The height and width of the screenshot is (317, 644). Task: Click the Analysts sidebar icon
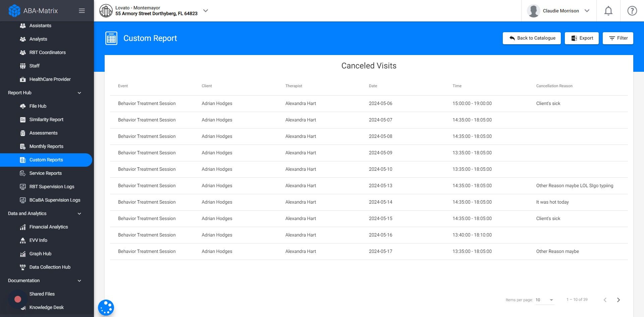coord(23,39)
